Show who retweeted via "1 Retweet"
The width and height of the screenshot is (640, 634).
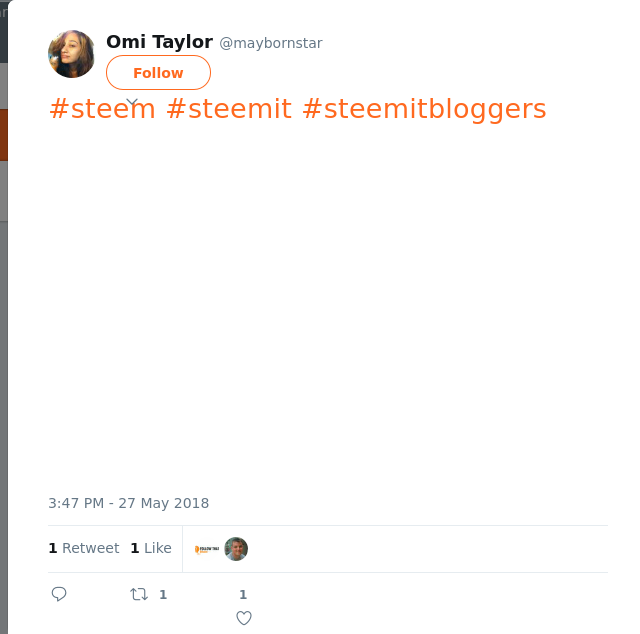click(84, 548)
